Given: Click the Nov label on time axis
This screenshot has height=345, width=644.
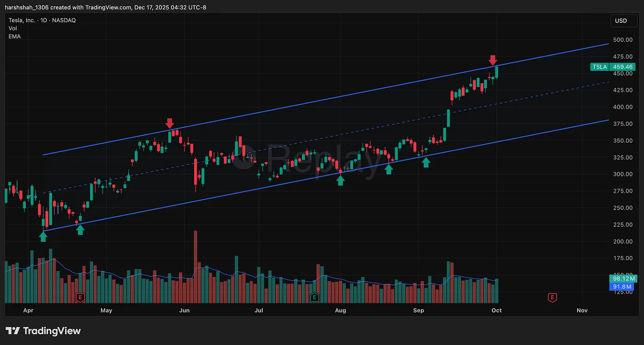Looking at the screenshot, I should tap(582, 311).
